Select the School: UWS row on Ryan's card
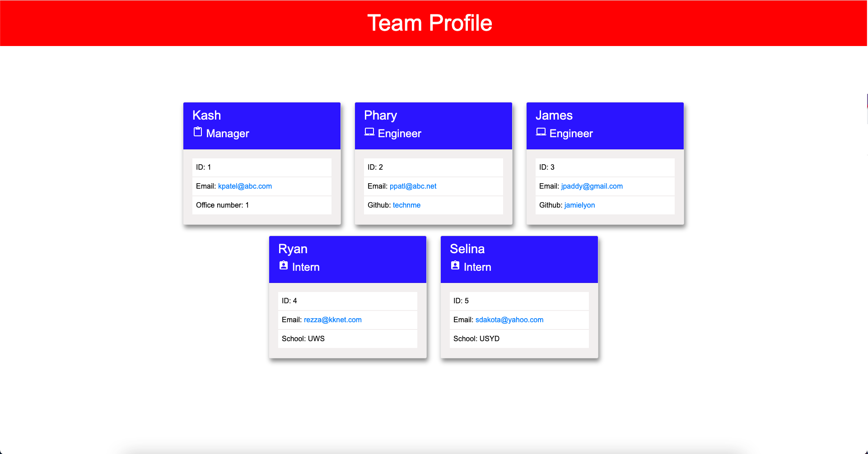 pos(347,338)
